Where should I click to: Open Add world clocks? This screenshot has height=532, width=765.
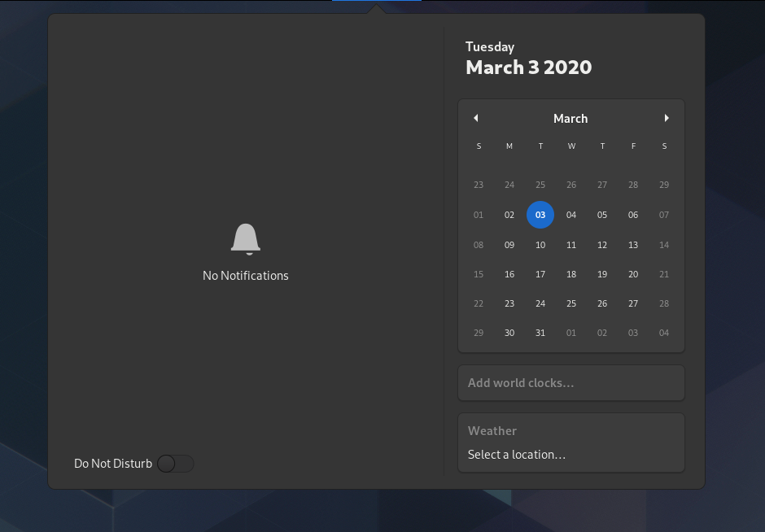570,382
